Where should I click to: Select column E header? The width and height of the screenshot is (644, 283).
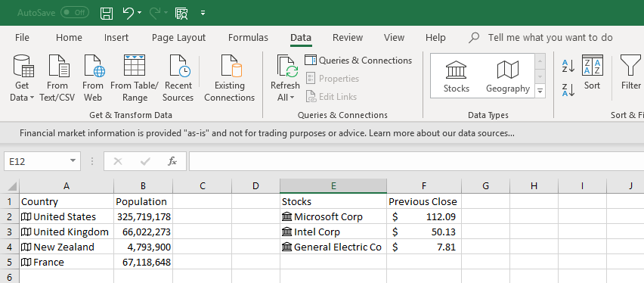pyautogui.click(x=333, y=186)
